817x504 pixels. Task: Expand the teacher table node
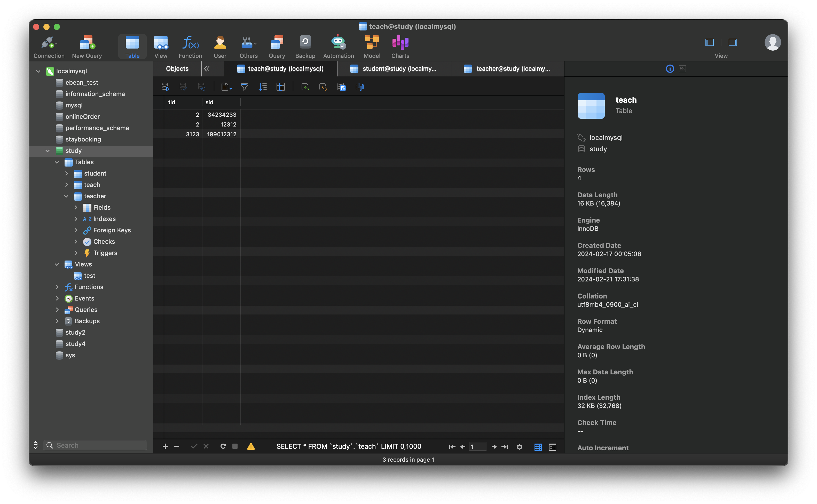66,195
